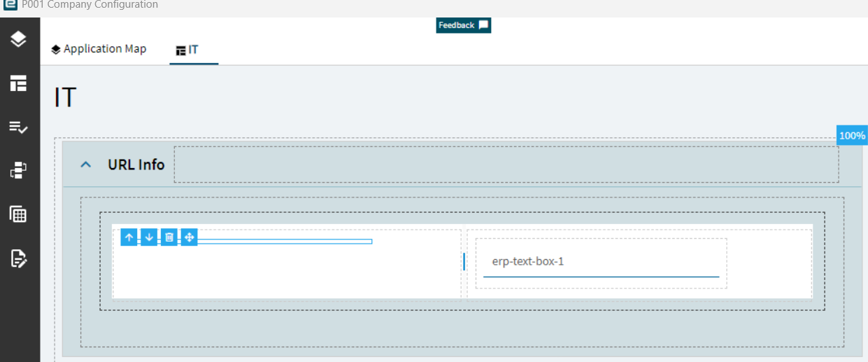Open the edit document sidebar icon
This screenshot has width=868, height=362.
[x=18, y=258]
